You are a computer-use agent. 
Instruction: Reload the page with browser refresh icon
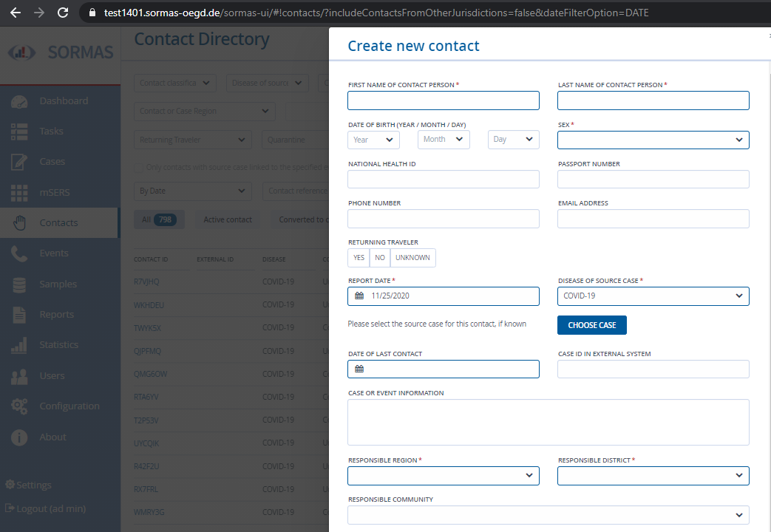63,13
